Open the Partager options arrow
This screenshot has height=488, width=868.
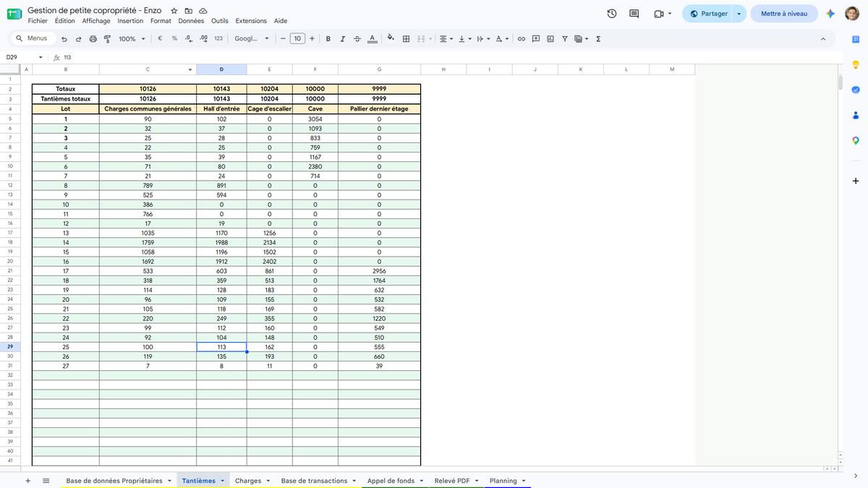[x=739, y=14]
